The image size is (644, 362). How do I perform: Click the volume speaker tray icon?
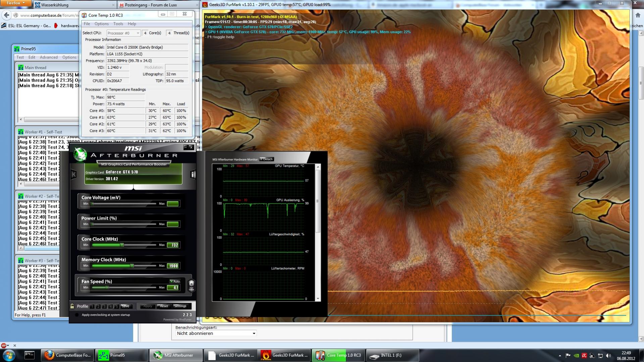[608, 355]
